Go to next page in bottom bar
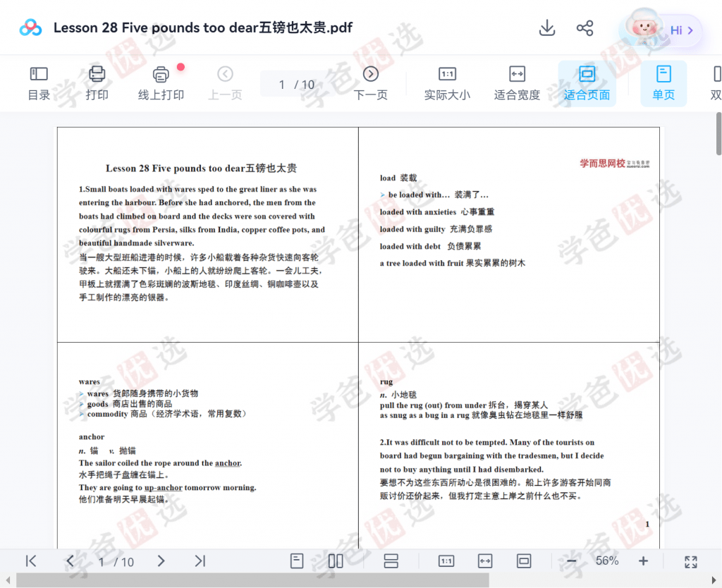This screenshot has width=722, height=588. pyautogui.click(x=161, y=561)
